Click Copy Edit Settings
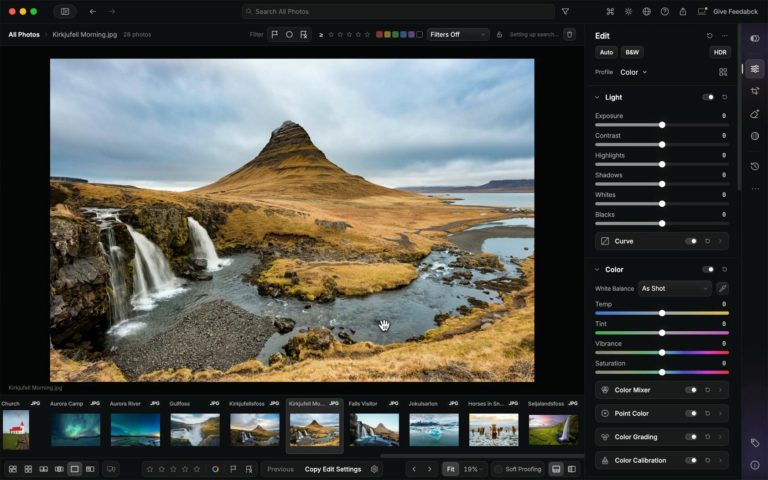This screenshot has height=480, width=768. [x=333, y=469]
